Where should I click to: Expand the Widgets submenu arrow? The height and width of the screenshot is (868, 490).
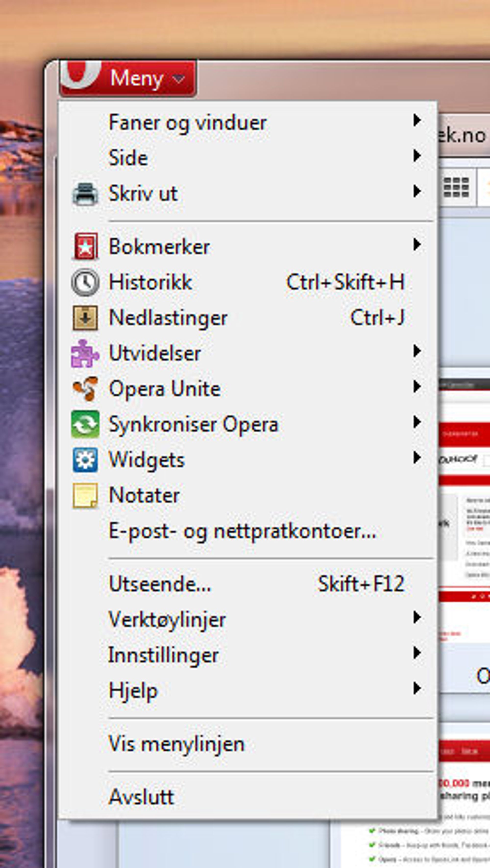click(417, 458)
